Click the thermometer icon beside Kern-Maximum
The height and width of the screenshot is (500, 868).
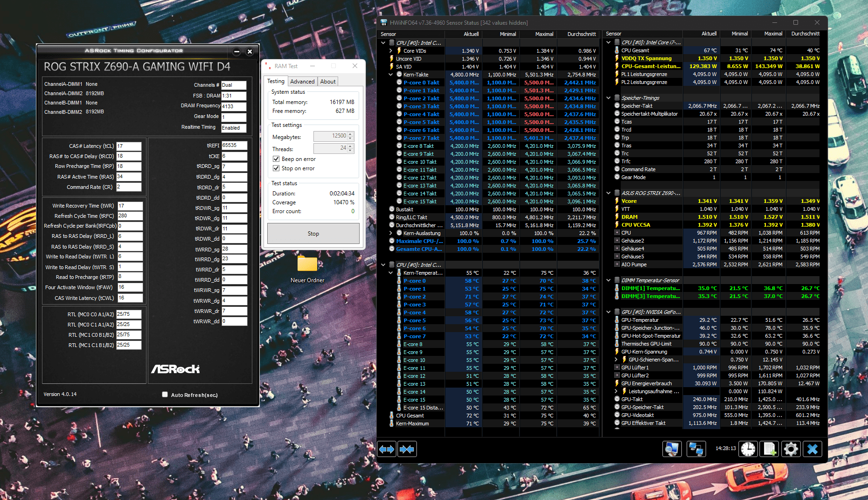click(392, 424)
